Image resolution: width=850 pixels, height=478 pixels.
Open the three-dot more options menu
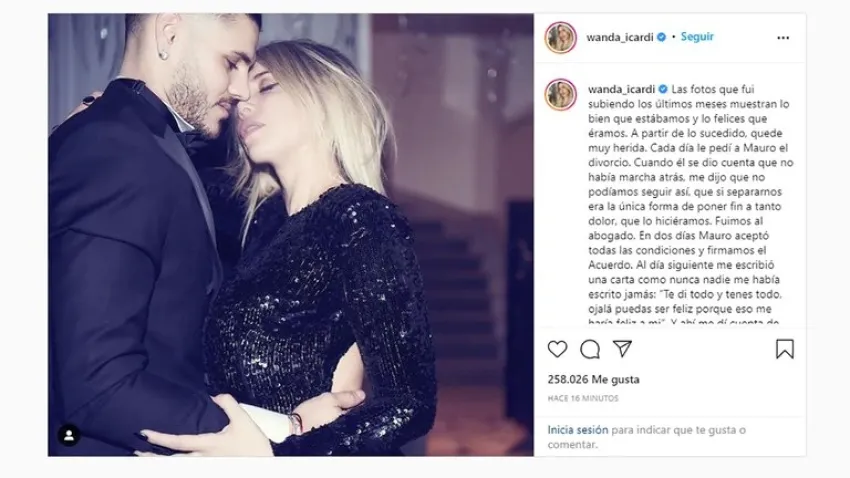pos(783,38)
